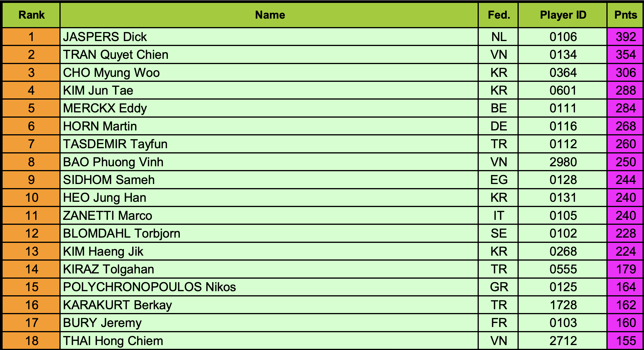Select the Name column header
644x350 pixels.
(269, 15)
